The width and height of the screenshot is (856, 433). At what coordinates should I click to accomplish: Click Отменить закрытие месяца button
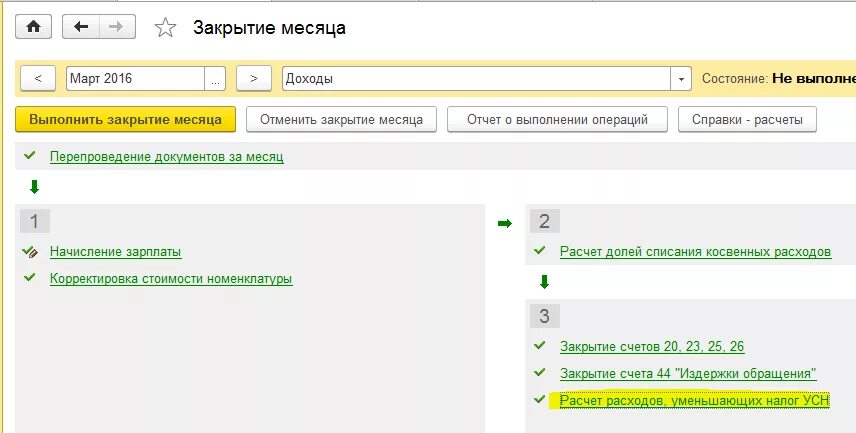click(341, 120)
